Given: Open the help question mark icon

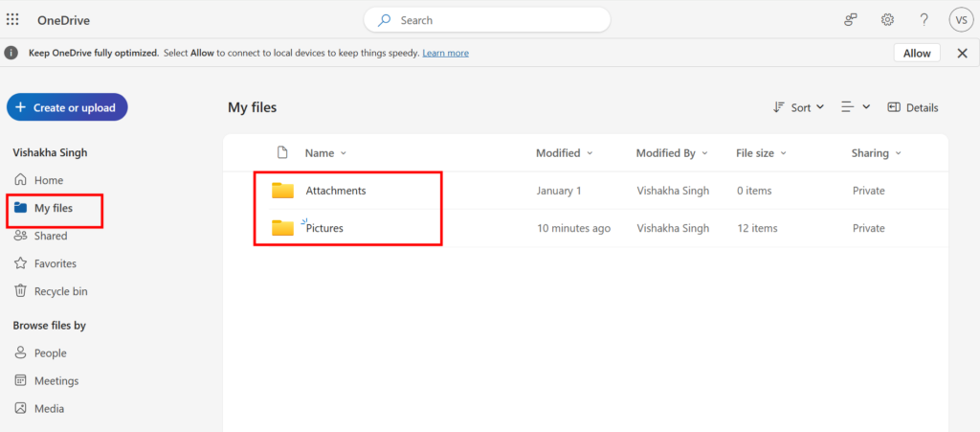Looking at the screenshot, I should 924,20.
